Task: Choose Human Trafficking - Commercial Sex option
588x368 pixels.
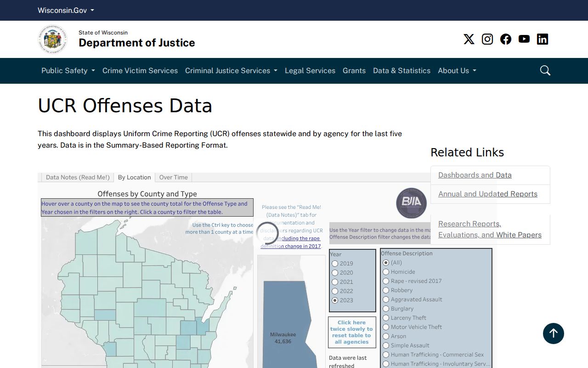Action: tap(386, 355)
